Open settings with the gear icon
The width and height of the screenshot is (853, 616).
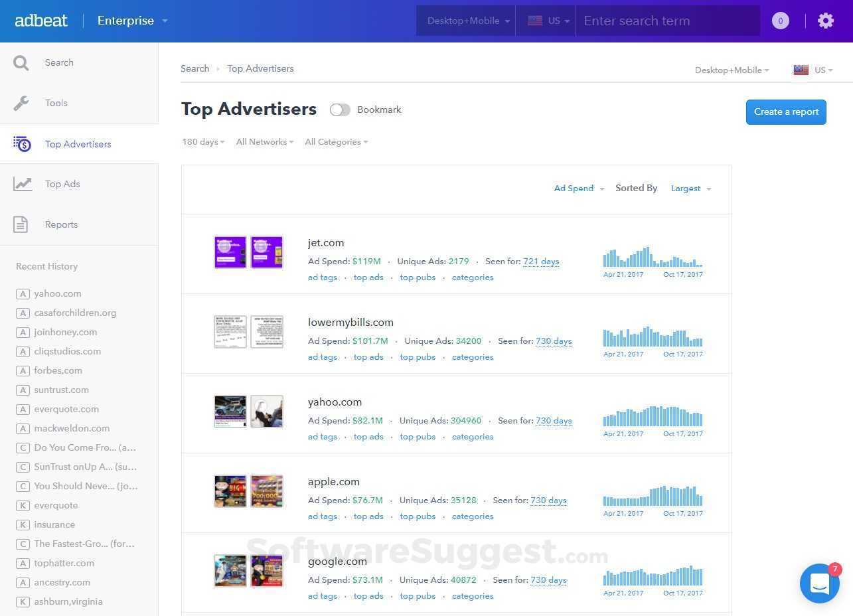[x=825, y=21]
